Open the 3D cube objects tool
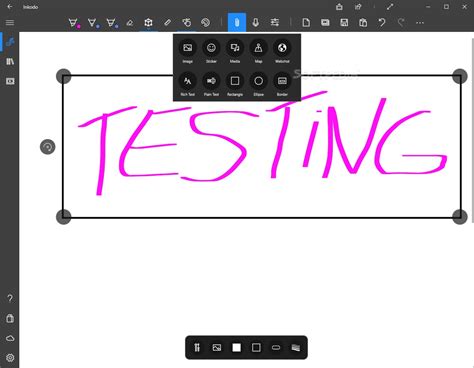The height and width of the screenshot is (368, 474). 148,23
